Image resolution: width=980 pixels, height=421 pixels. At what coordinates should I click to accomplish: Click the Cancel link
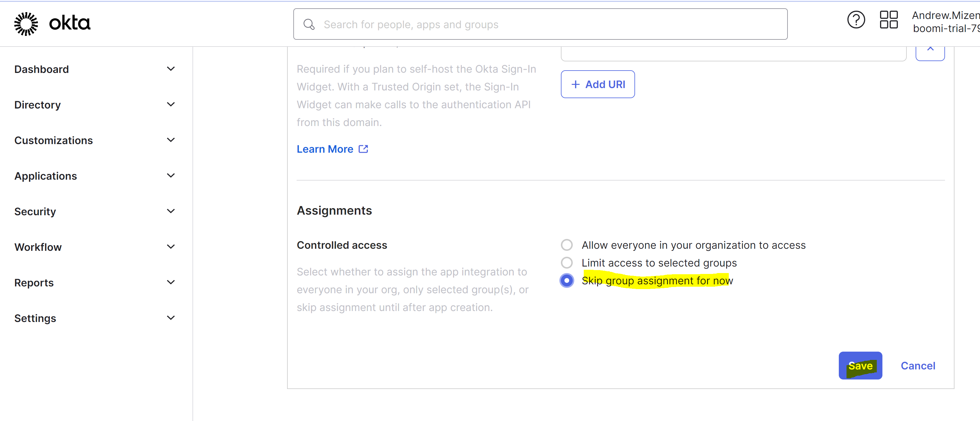[x=918, y=366]
